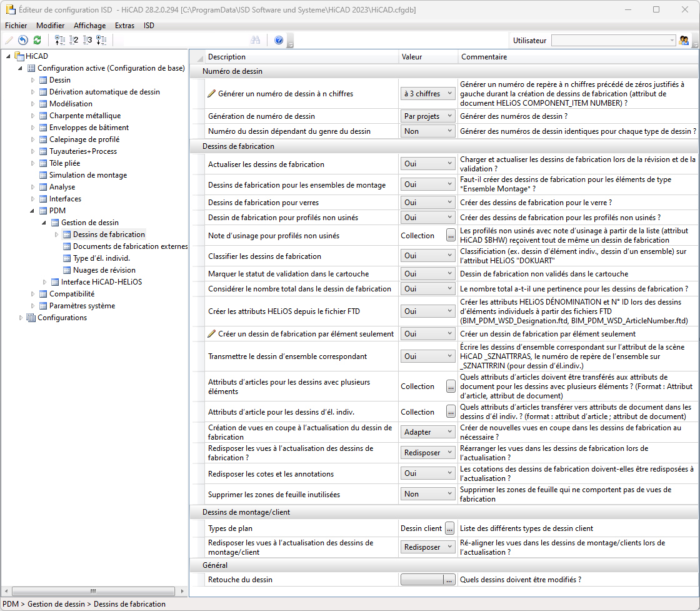The height and width of the screenshot is (611, 700).
Task: Open the Extras menu
Action: click(x=124, y=26)
